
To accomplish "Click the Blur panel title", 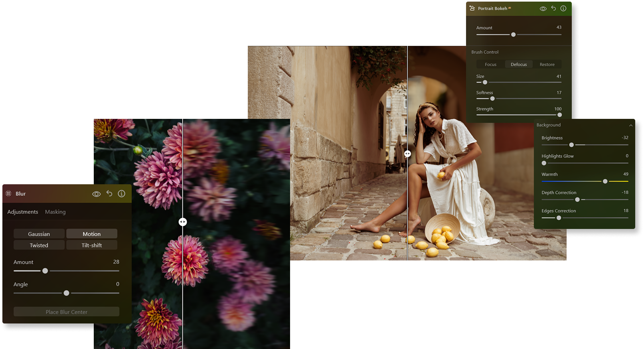I will [x=21, y=193].
